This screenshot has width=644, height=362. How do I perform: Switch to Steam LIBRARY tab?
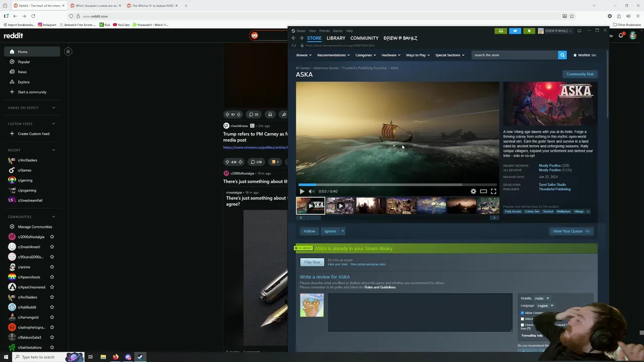tap(336, 38)
